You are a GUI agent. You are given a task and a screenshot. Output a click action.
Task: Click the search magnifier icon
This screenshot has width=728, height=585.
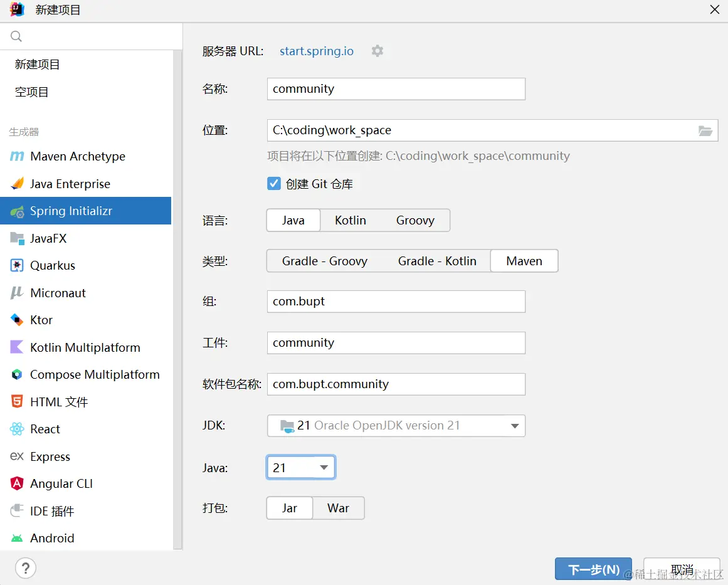(16, 36)
